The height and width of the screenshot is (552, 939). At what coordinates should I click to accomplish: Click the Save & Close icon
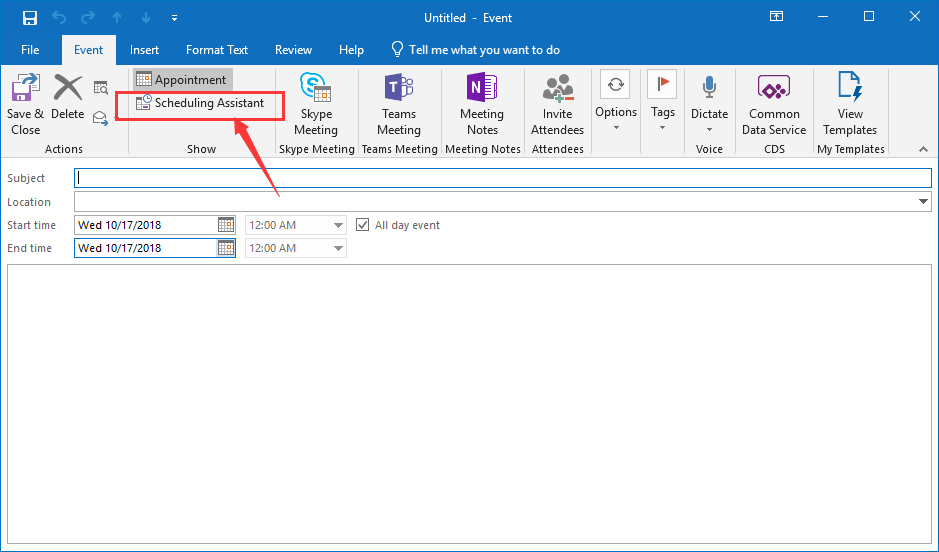(x=25, y=91)
